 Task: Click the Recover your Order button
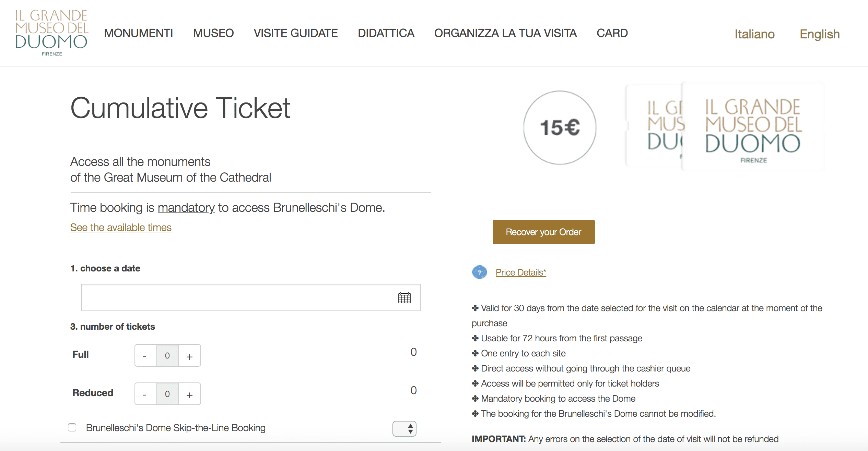click(544, 232)
